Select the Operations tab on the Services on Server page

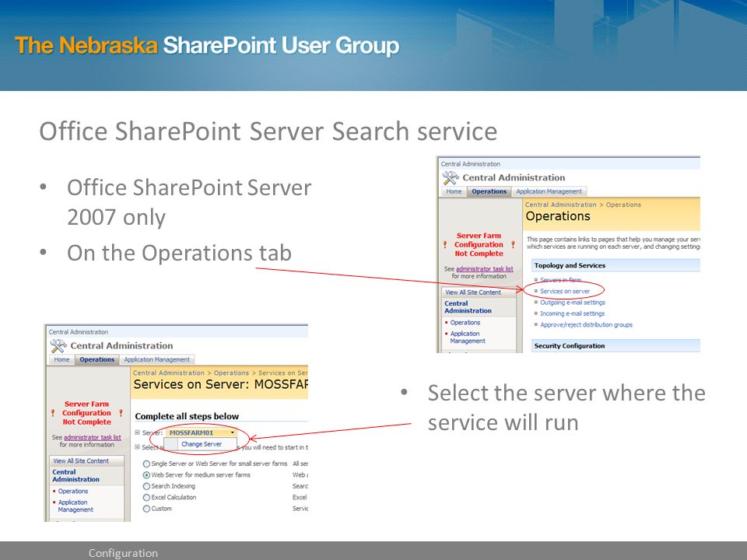(x=96, y=359)
